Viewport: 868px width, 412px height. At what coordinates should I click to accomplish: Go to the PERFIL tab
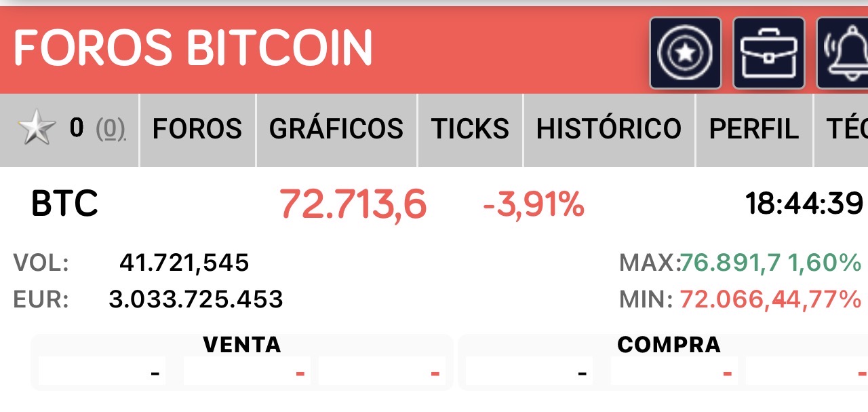pos(753,129)
